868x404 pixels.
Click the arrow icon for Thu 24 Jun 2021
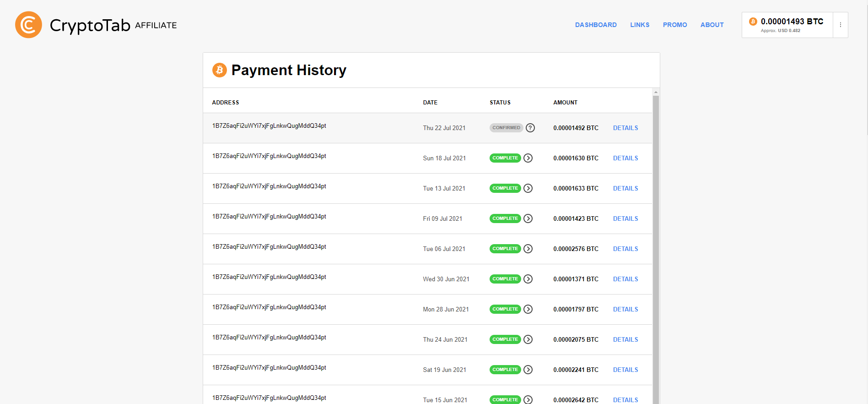click(528, 339)
